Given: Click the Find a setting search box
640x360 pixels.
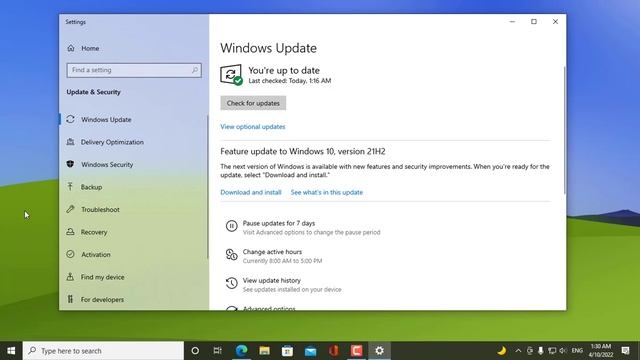Looking at the screenshot, I should tap(134, 70).
